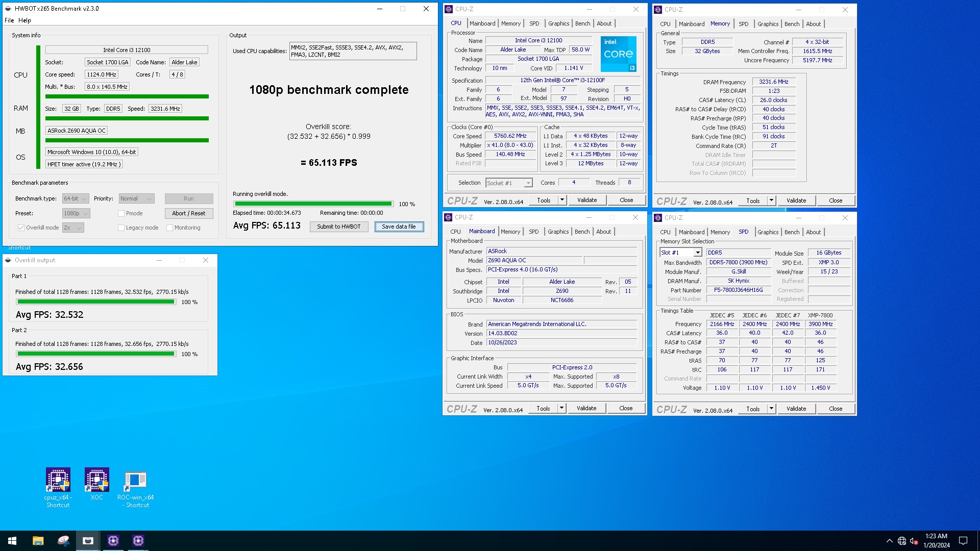Switch to Graphics tab in CPU-Z Mainboard window
The height and width of the screenshot is (551, 980).
pos(558,232)
